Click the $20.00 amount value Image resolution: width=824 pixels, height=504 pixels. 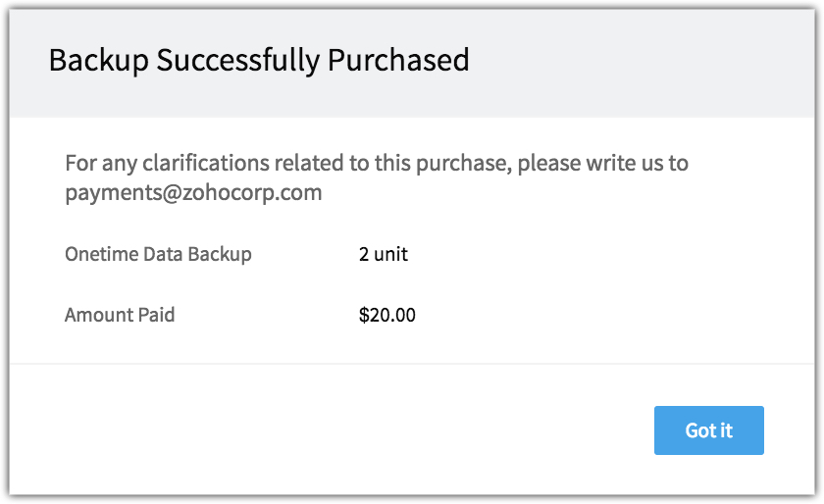pos(387,315)
